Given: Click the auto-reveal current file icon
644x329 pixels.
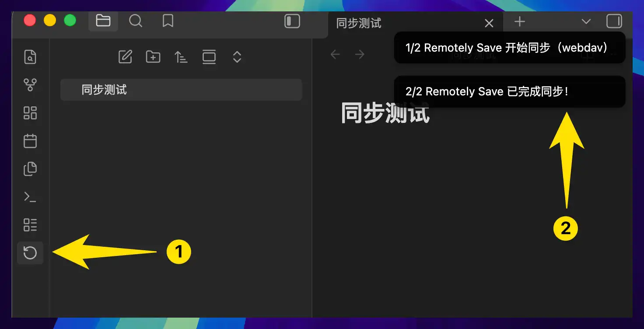Looking at the screenshot, I should (209, 57).
